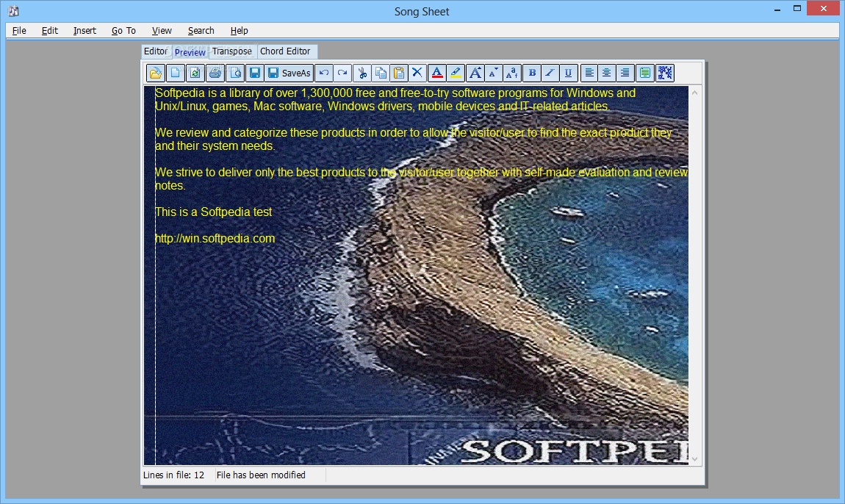Click the scrollbar up arrow
The image size is (845, 504).
tap(694, 93)
